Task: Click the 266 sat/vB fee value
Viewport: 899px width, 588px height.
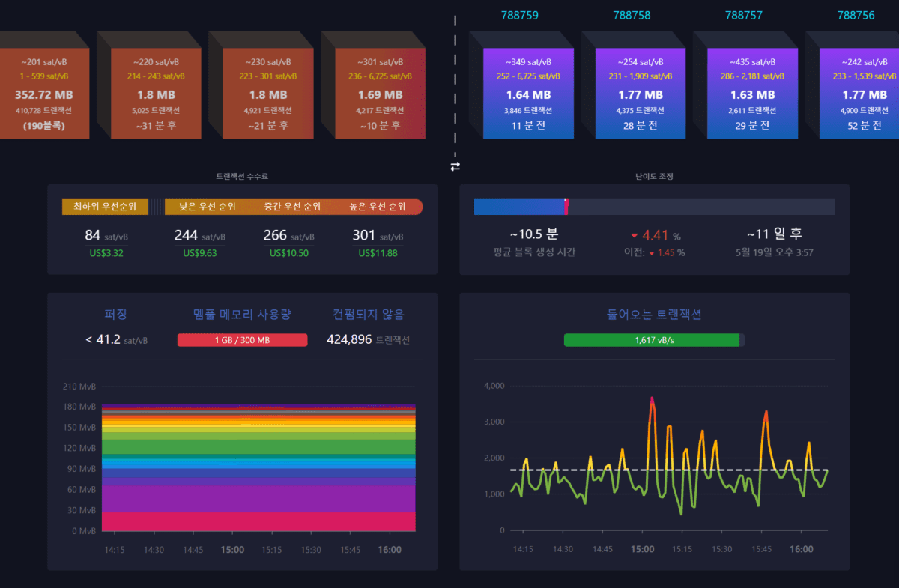Action: point(288,236)
